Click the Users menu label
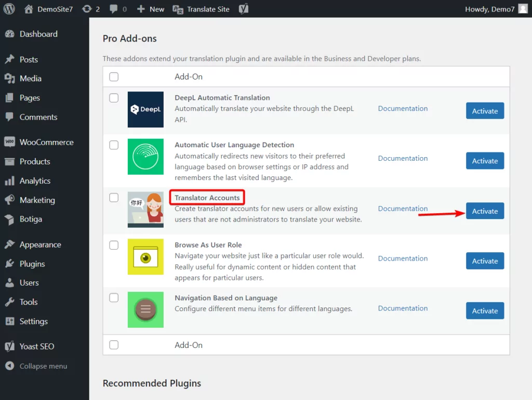Viewport: 532px width, 400px height. 29,283
